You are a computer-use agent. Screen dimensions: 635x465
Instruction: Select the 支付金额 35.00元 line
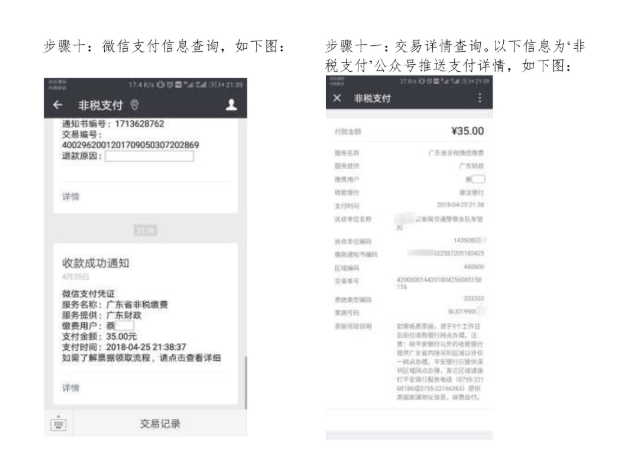(x=99, y=337)
